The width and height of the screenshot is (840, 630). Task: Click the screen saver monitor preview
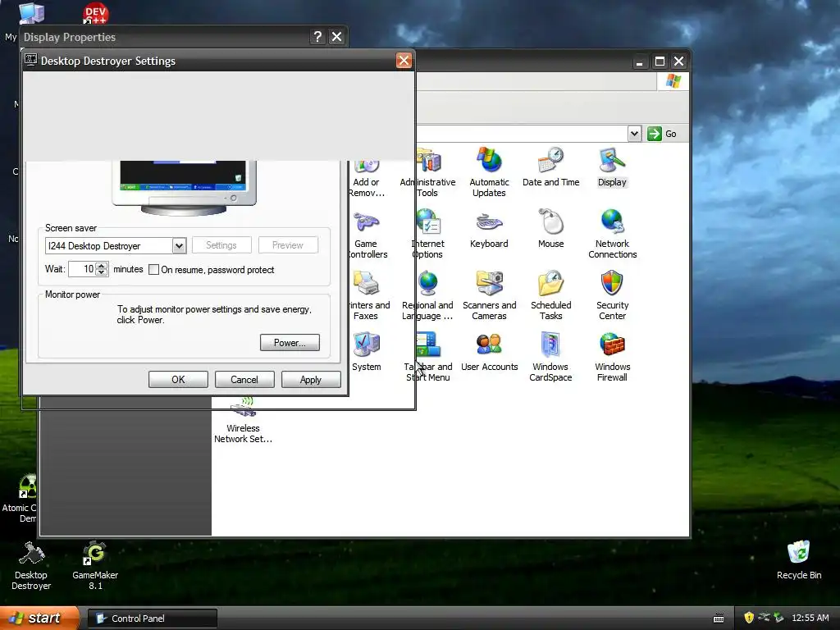coord(184,187)
